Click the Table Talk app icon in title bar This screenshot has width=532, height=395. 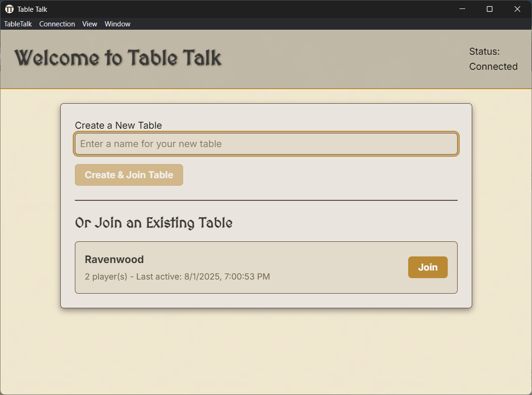point(9,9)
